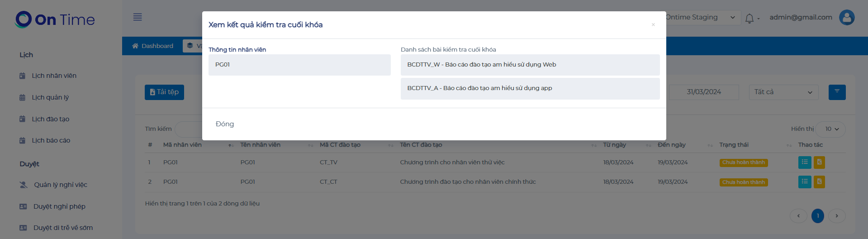This screenshot has width=868, height=239.
Task: Go to next page arrow
Action: tap(836, 216)
